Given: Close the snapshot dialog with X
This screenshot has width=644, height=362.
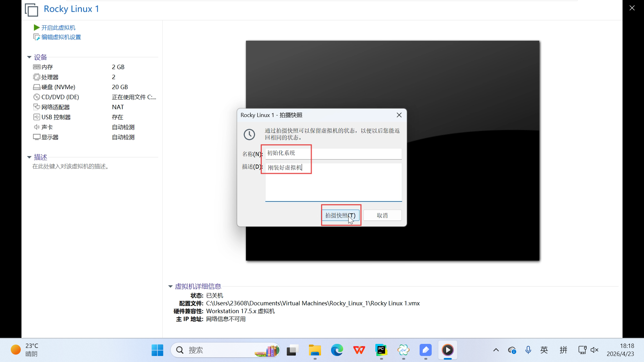Looking at the screenshot, I should [399, 115].
